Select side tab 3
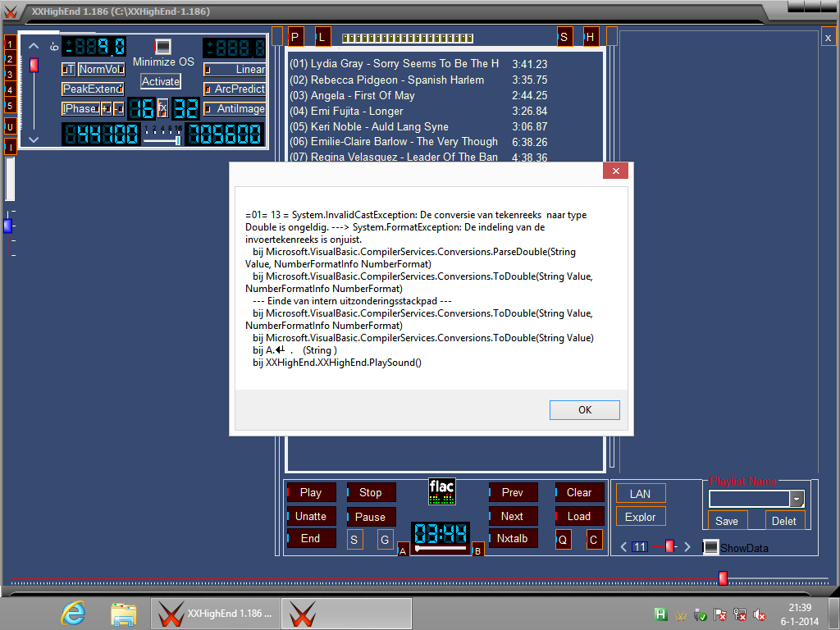Image resolution: width=840 pixels, height=630 pixels. tap(10, 75)
